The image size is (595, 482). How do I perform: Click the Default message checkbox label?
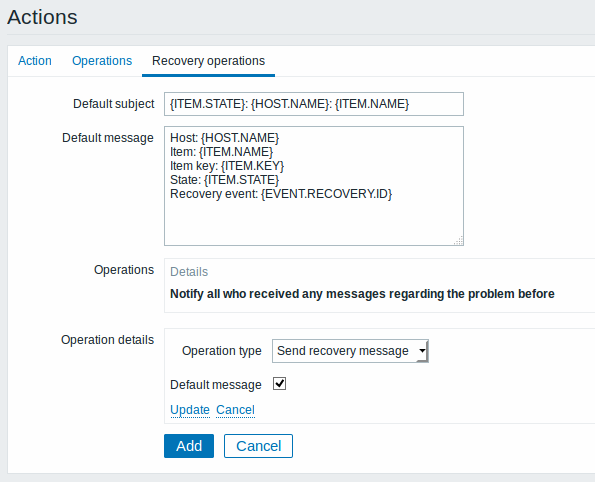click(x=216, y=384)
